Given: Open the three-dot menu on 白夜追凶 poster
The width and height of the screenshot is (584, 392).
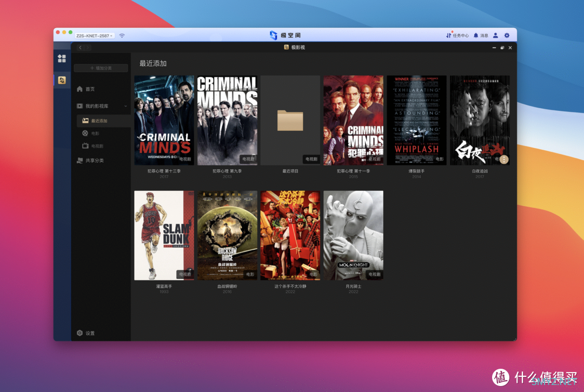Looking at the screenshot, I should (504, 160).
